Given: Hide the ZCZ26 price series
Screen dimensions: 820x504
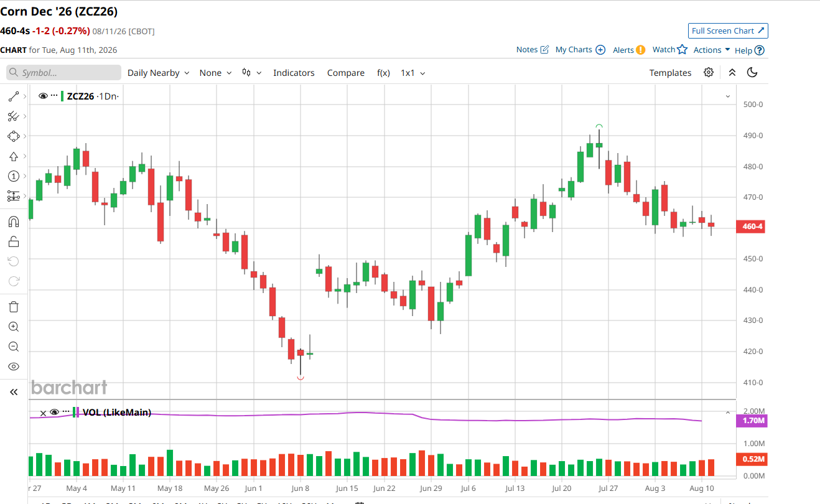Looking at the screenshot, I should (x=43, y=96).
